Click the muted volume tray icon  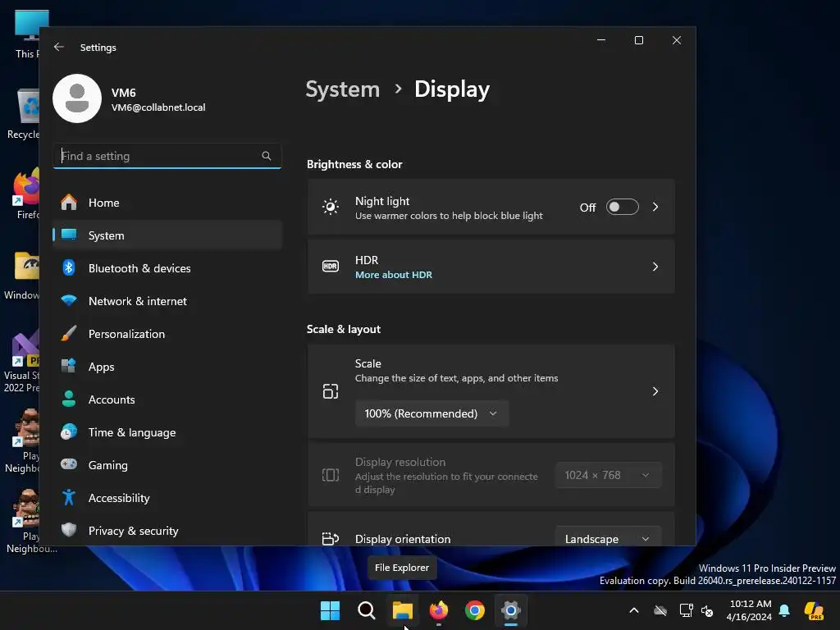coord(707,610)
